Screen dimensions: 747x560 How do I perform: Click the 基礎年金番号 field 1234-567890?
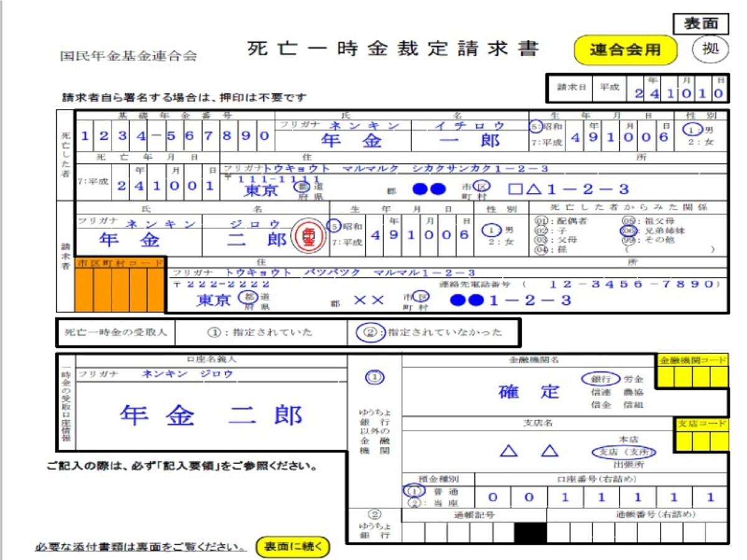pos(174,136)
